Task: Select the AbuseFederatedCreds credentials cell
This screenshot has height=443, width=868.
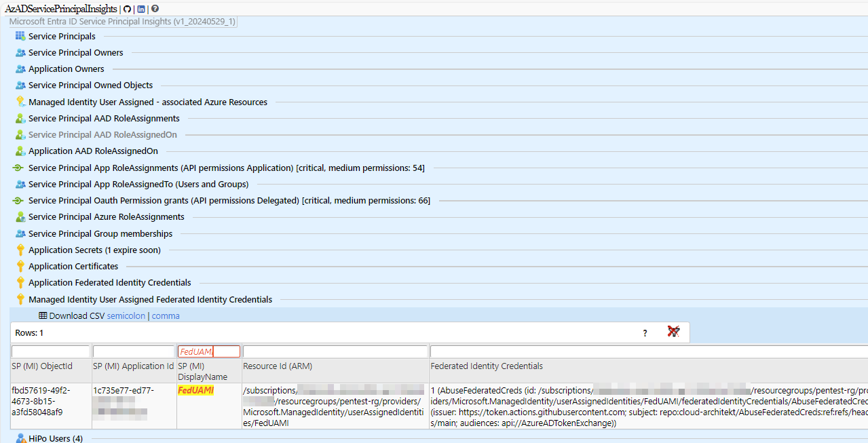Action: [x=649, y=406]
